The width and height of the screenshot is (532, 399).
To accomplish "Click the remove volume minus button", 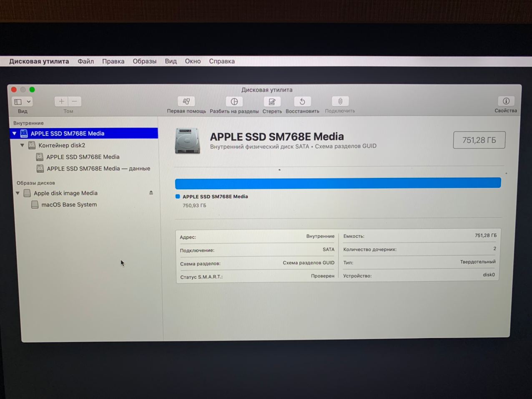I will pos(75,101).
